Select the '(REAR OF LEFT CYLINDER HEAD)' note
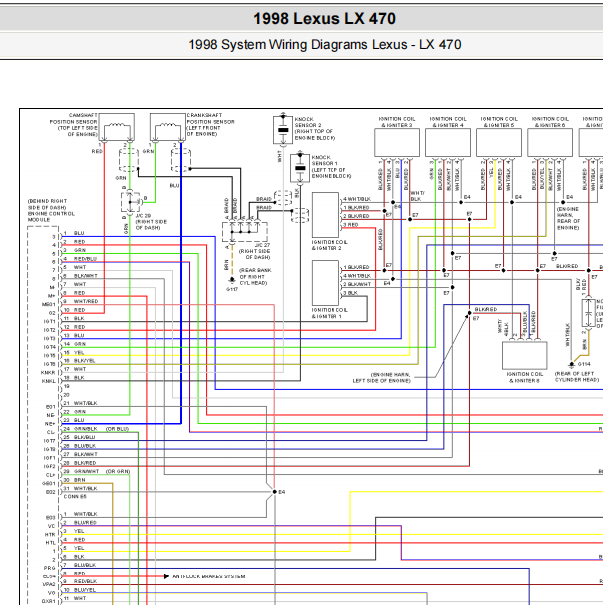Viewport: 603px width, 605px height. [577, 377]
